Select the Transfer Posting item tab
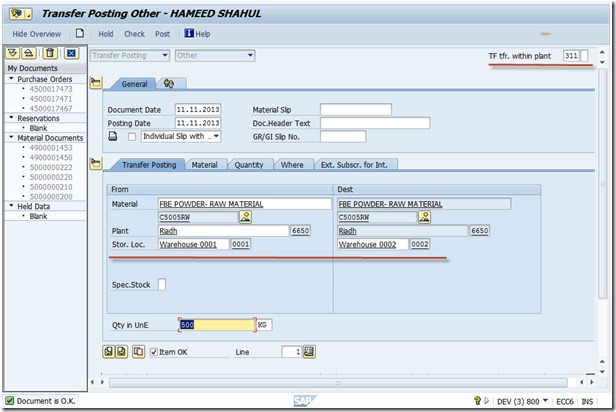616x412 pixels. tap(149, 165)
